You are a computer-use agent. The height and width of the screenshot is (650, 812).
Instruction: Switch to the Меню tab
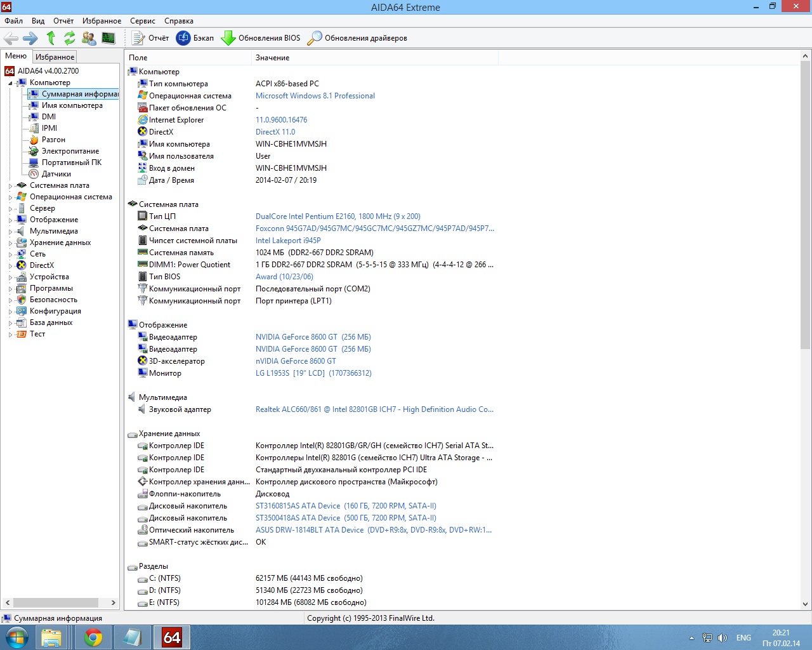[16, 56]
